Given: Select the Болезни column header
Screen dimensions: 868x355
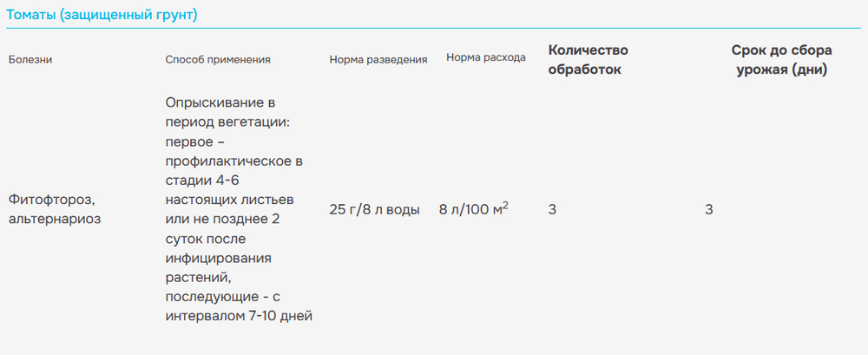Looking at the screenshot, I should coord(30,60).
